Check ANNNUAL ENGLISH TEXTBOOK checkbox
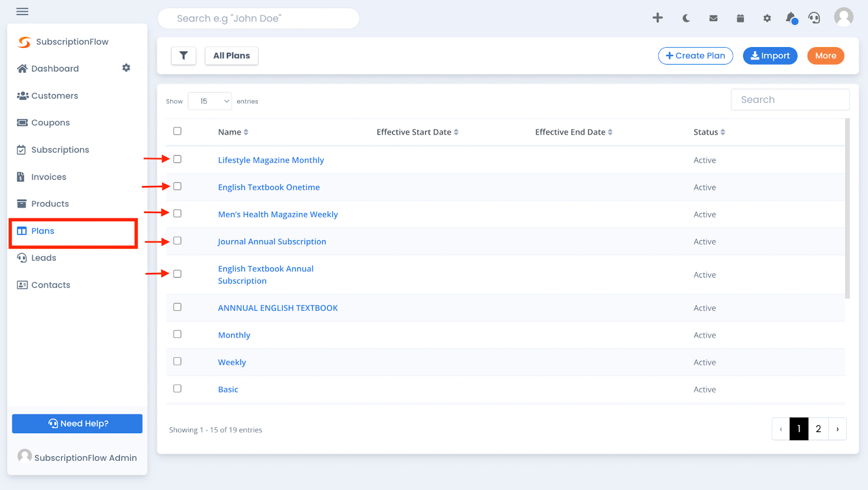Viewport: 868px width, 490px height. (x=177, y=307)
